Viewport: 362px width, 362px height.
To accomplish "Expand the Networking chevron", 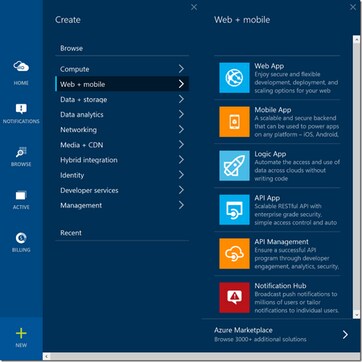I will 181,129.
